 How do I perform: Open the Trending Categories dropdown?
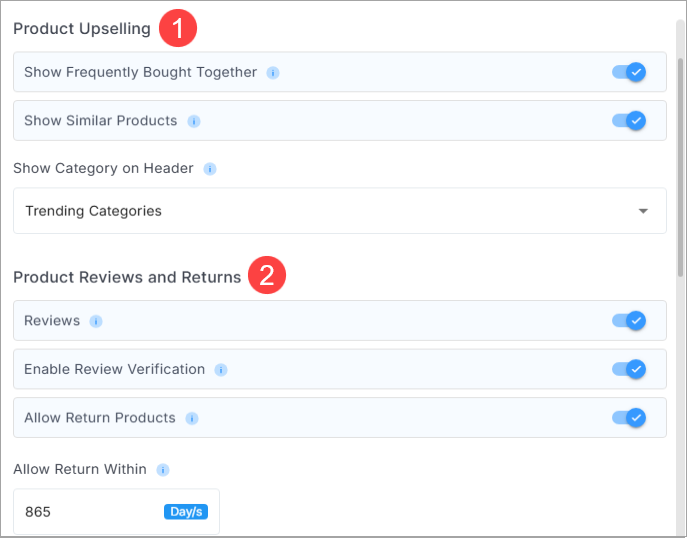tap(340, 211)
